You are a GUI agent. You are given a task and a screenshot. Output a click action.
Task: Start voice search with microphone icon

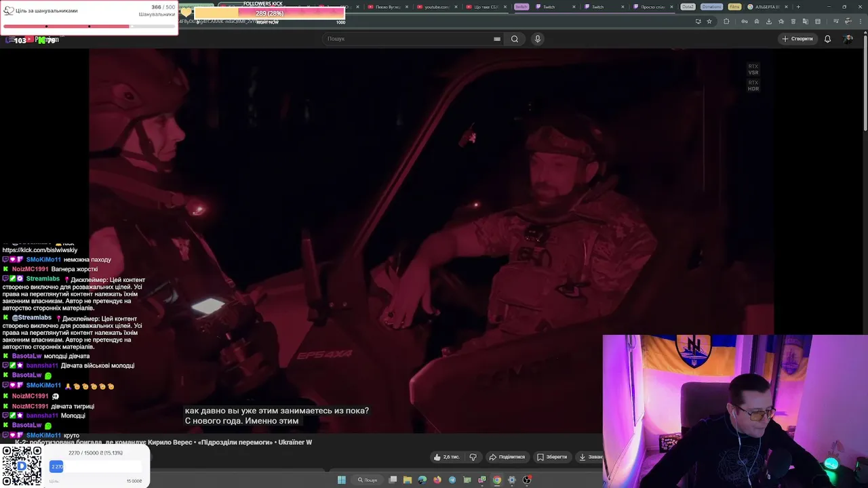click(x=538, y=39)
